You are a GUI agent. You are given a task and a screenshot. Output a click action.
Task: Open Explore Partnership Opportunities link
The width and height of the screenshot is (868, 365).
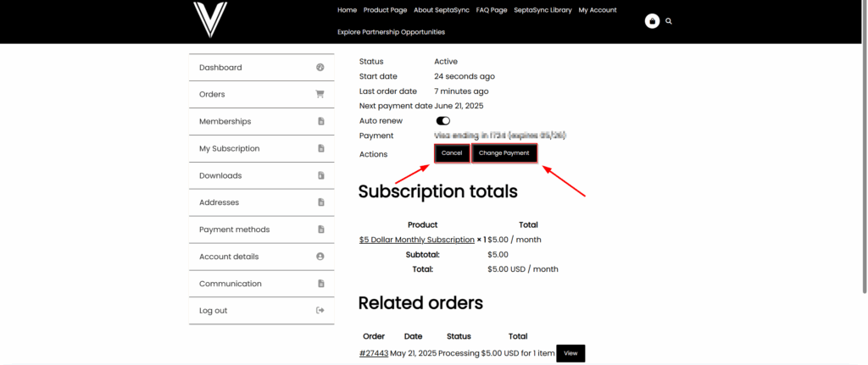[391, 32]
